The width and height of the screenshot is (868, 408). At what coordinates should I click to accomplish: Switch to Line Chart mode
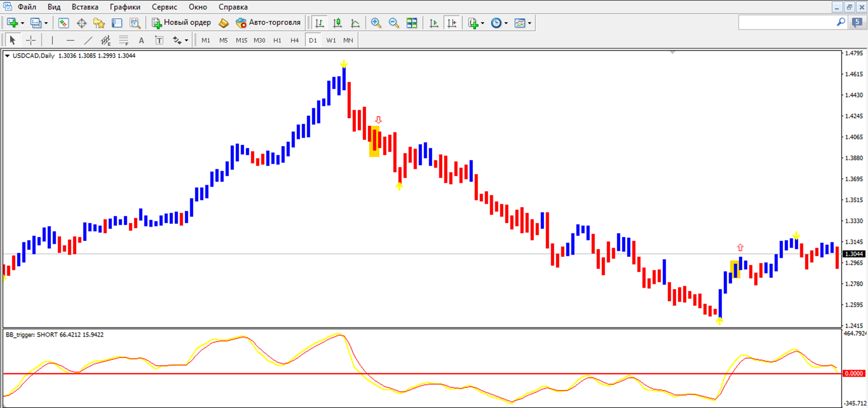355,23
